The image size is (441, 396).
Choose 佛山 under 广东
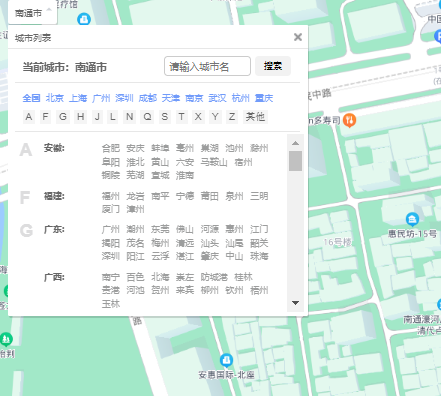(185, 229)
